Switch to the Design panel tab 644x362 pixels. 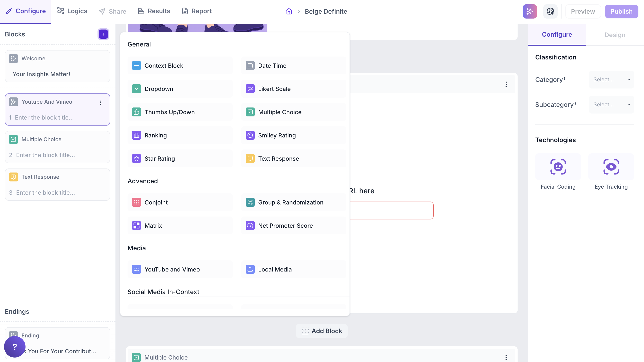614,35
